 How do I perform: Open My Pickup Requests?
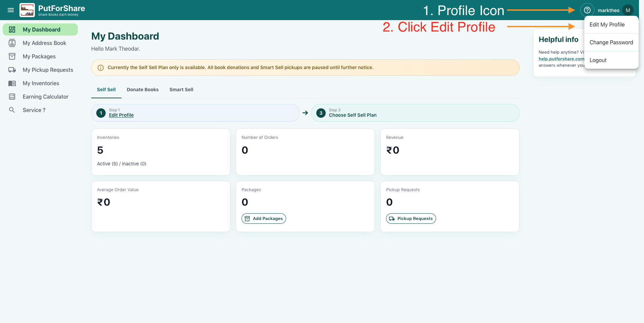pos(40,70)
